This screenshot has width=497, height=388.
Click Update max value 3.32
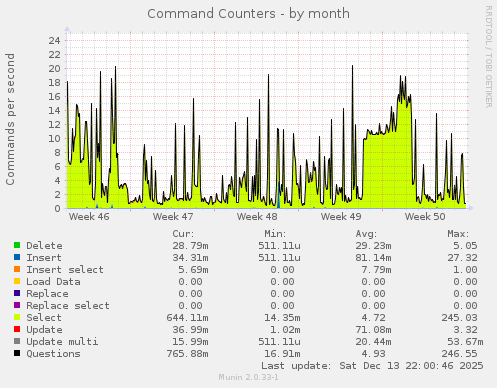465,330
